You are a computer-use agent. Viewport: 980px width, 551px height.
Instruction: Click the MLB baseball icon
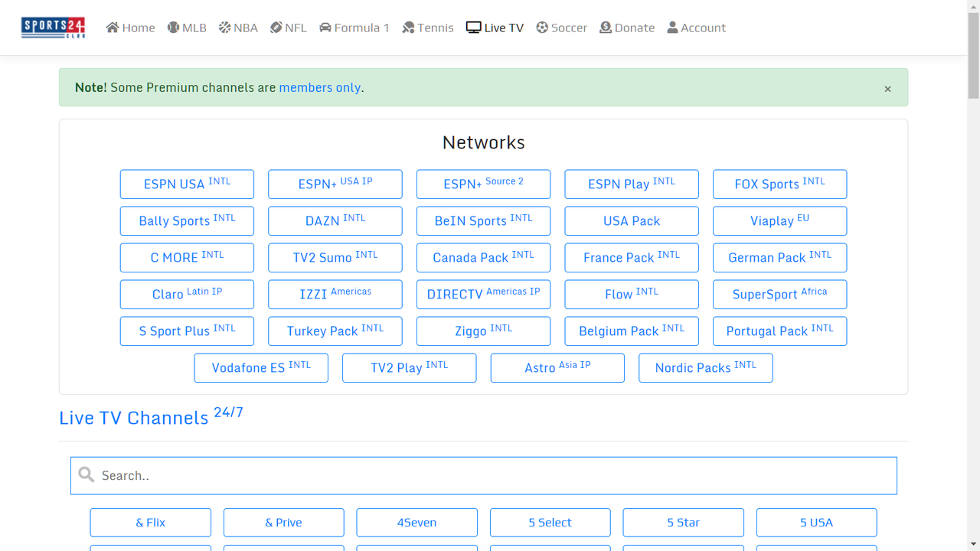pyautogui.click(x=173, y=28)
